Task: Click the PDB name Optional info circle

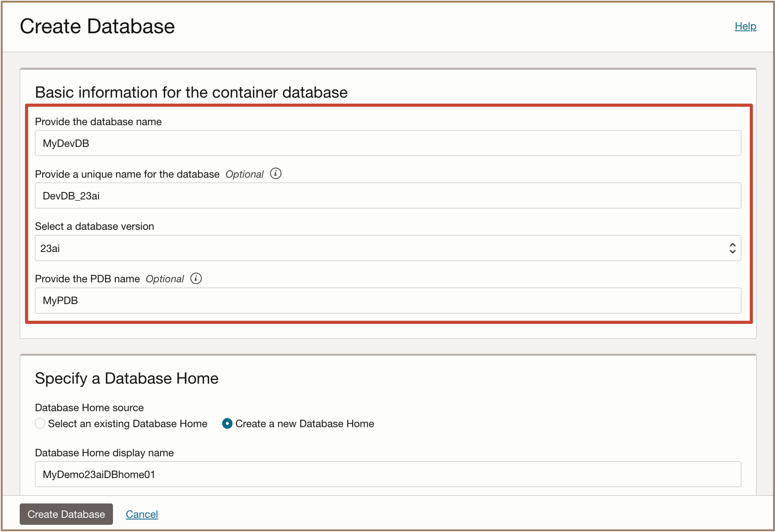Action: click(196, 279)
